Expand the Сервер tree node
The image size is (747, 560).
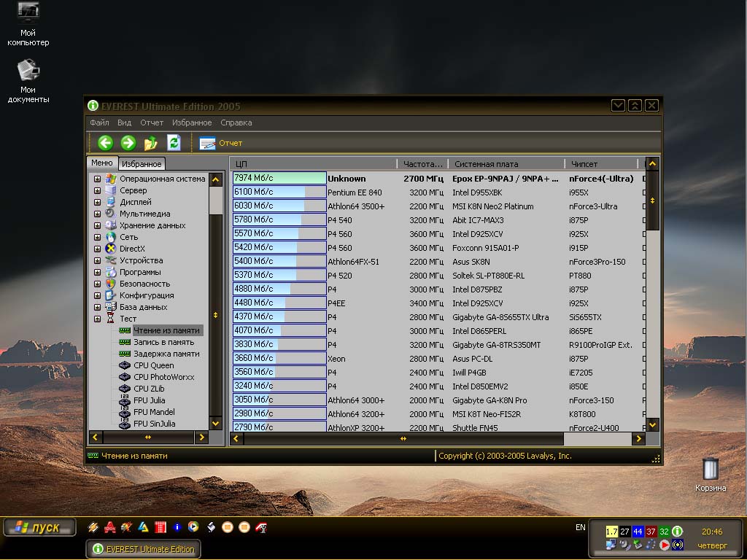(x=97, y=190)
